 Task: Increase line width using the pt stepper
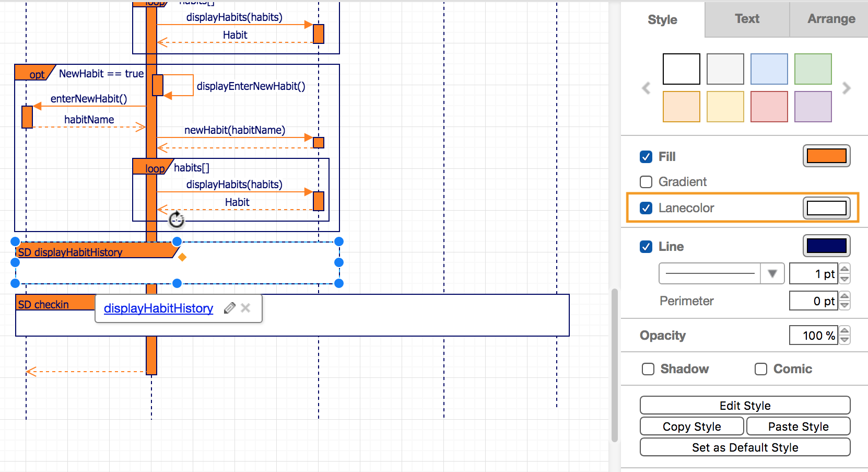(845, 269)
